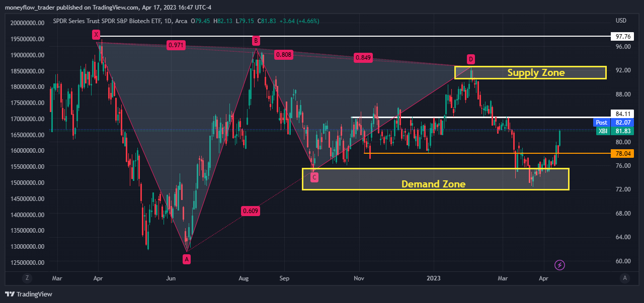Click the +3.64 (+4.66%) change value
Screen dimensions: 644x303
click(x=299, y=21)
